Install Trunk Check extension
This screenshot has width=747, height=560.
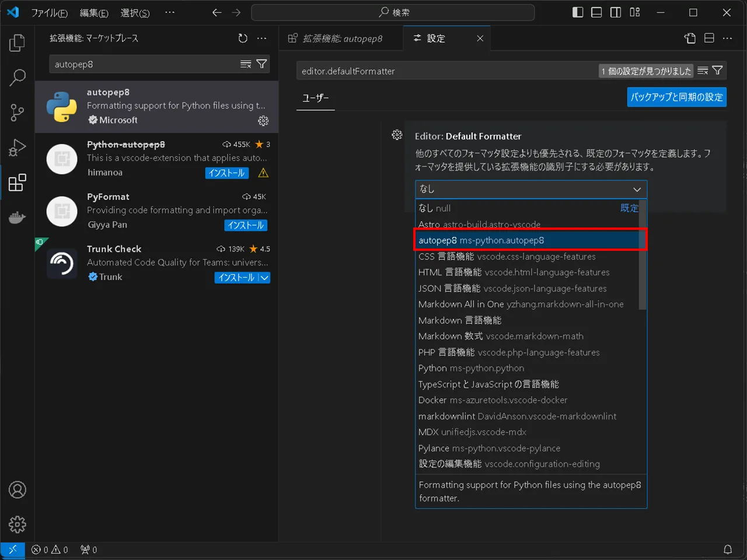coord(236,278)
